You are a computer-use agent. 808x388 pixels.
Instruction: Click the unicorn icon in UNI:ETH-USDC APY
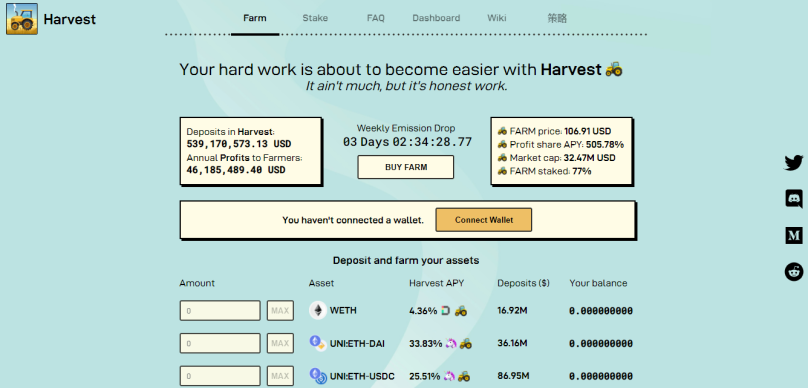pos(449,376)
